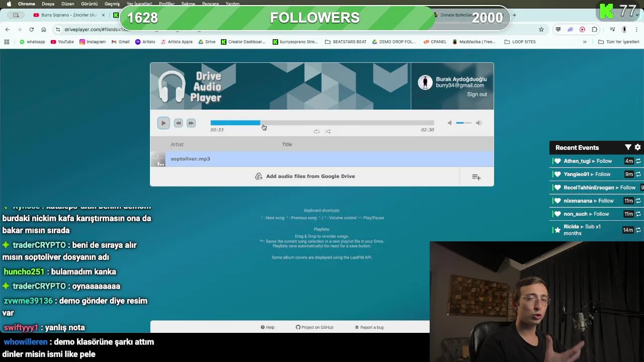Expand the BEATSTARS BEAT bookmark folder
The height and width of the screenshot is (362, 644).
point(346,42)
